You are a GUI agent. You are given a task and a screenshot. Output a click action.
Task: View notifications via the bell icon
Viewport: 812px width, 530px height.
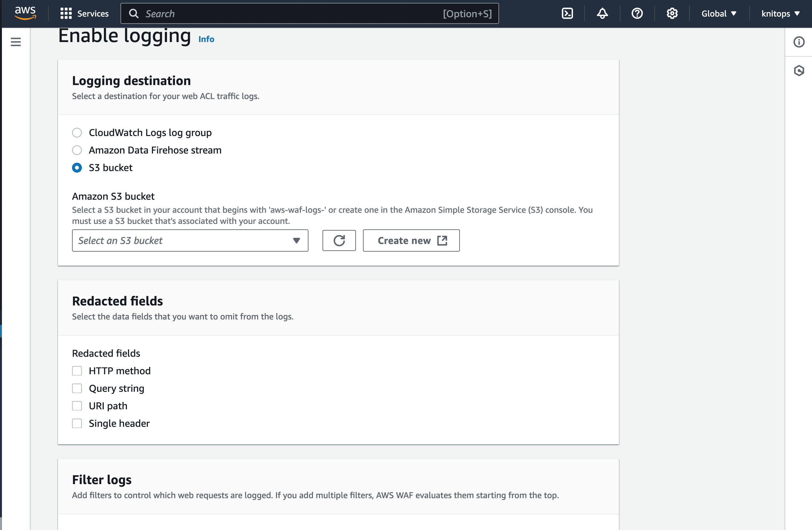pyautogui.click(x=602, y=13)
